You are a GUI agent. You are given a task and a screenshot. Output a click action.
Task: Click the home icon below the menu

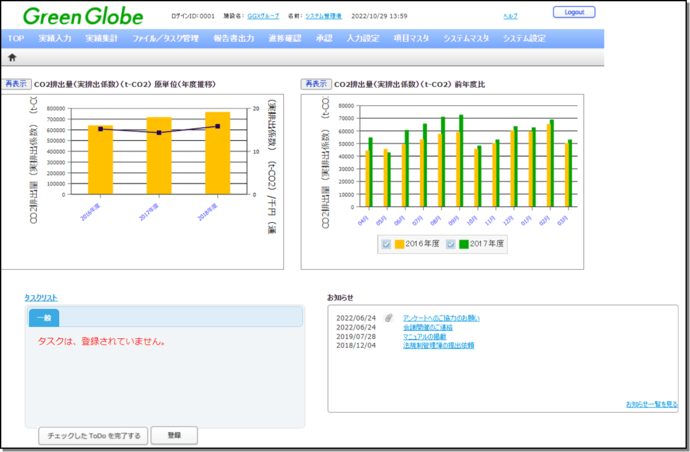[12, 58]
